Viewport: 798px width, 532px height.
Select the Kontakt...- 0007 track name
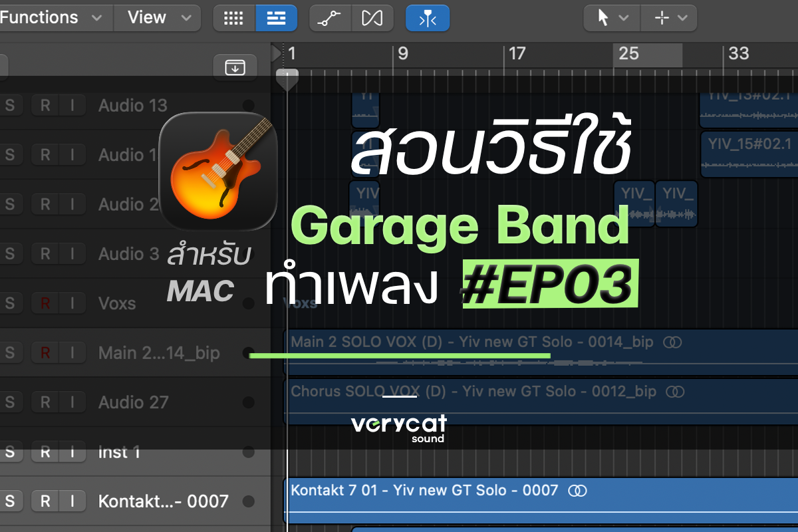pos(164,501)
